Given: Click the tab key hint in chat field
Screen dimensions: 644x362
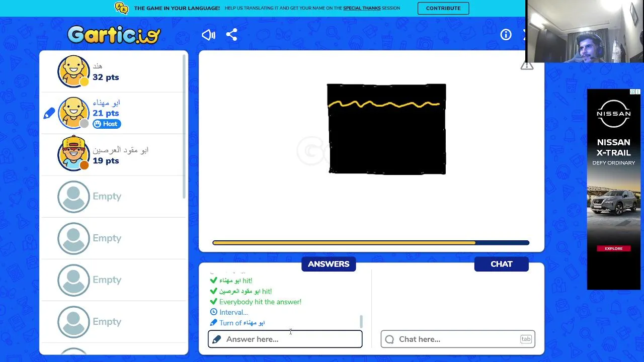Looking at the screenshot, I should tap(526, 339).
